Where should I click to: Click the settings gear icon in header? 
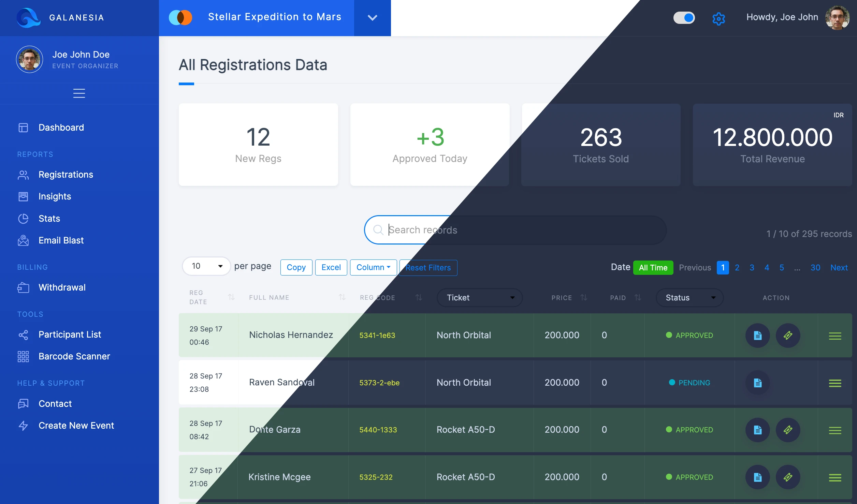(718, 18)
